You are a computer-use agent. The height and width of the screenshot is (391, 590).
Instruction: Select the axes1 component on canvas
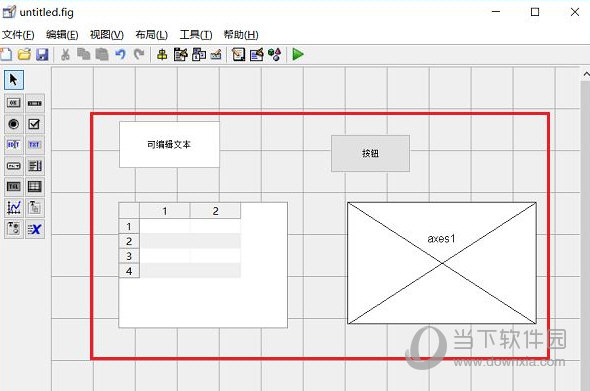click(442, 263)
